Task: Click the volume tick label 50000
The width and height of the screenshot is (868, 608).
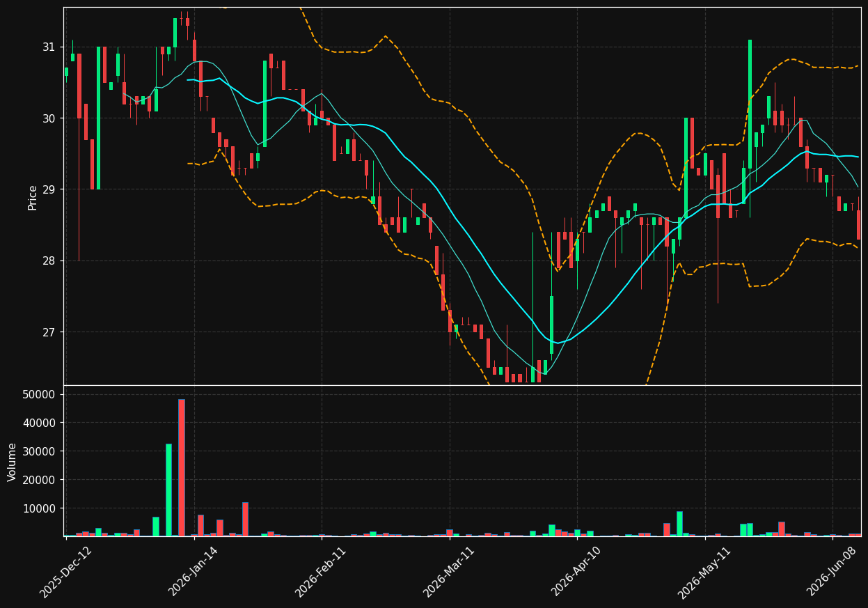Action: (x=40, y=394)
